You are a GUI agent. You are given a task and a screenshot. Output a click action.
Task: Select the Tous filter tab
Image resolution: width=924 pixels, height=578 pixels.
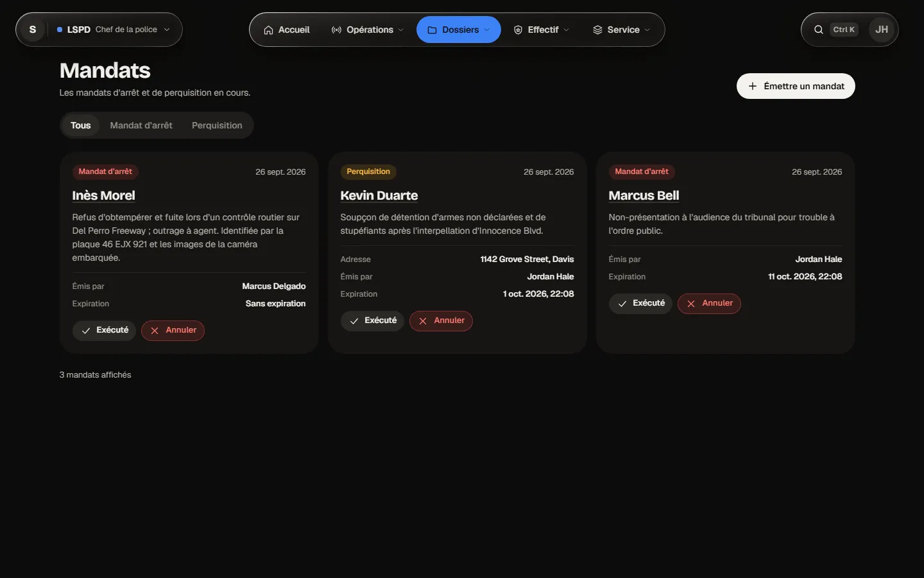click(x=81, y=125)
